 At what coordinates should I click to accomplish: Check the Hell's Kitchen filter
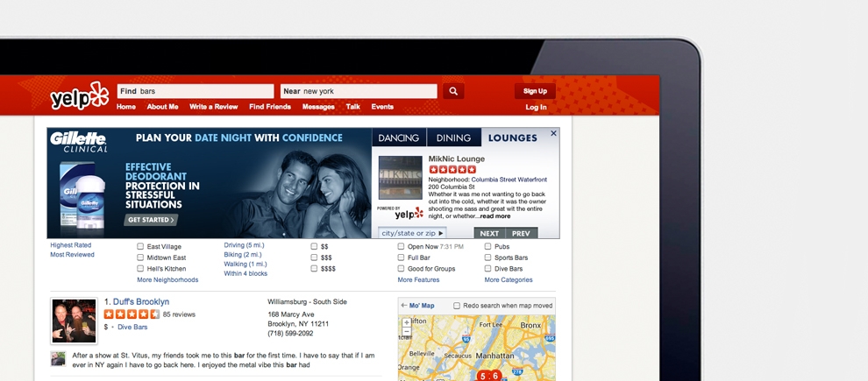click(x=140, y=269)
